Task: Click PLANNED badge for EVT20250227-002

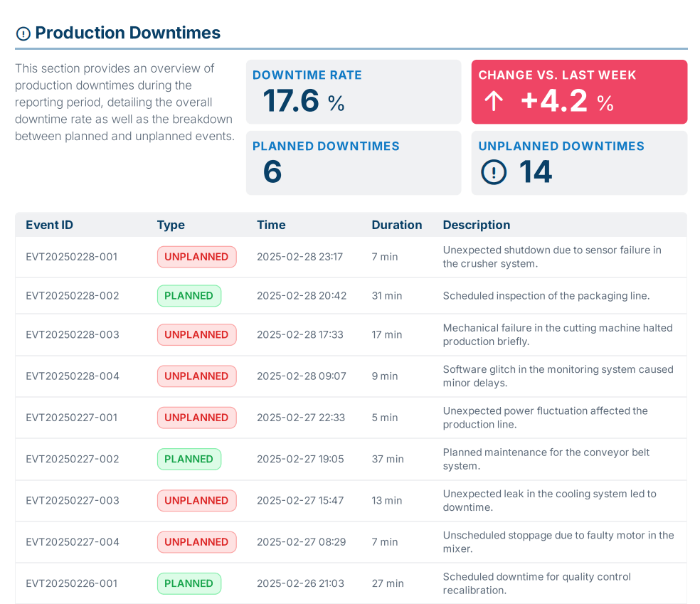Action: [x=189, y=459]
